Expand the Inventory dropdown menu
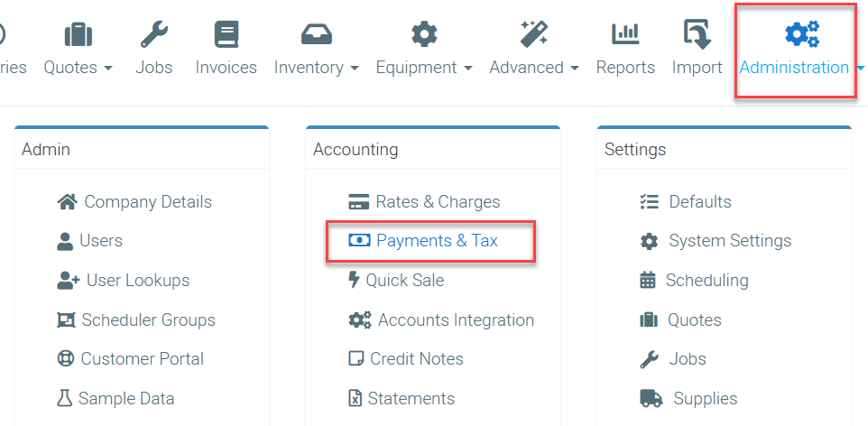The height and width of the screenshot is (426, 868). (x=316, y=68)
